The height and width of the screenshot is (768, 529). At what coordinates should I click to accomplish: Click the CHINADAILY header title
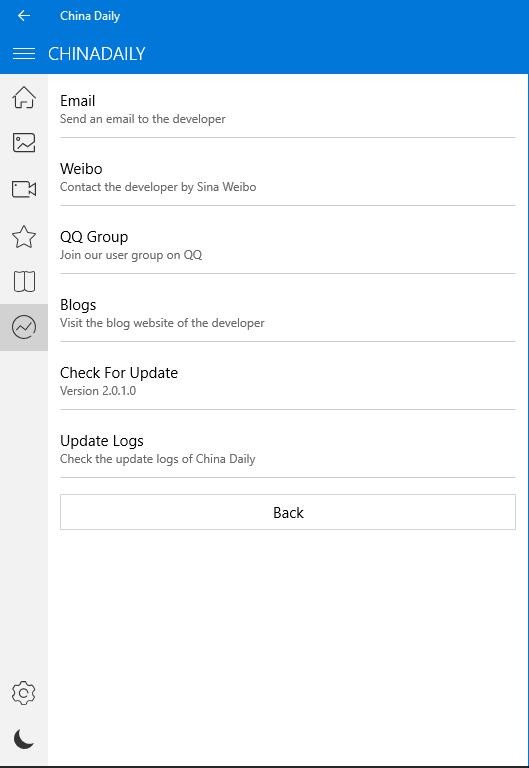tap(96, 53)
